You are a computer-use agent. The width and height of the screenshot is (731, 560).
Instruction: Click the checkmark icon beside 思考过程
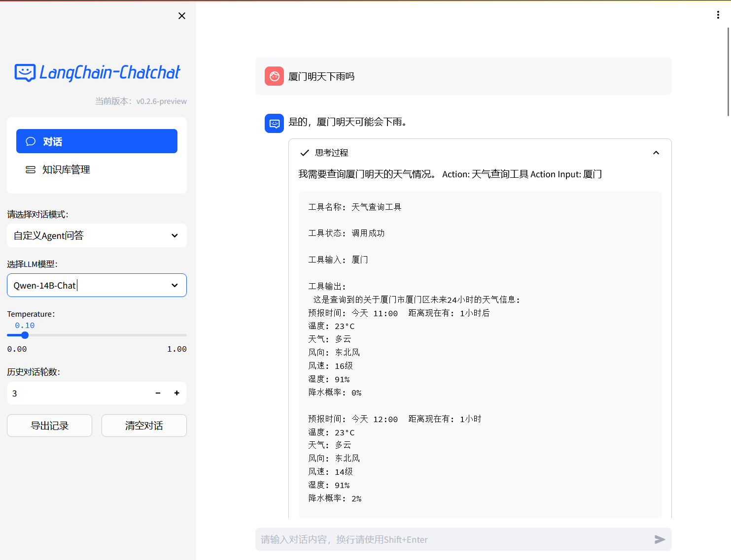(x=305, y=153)
